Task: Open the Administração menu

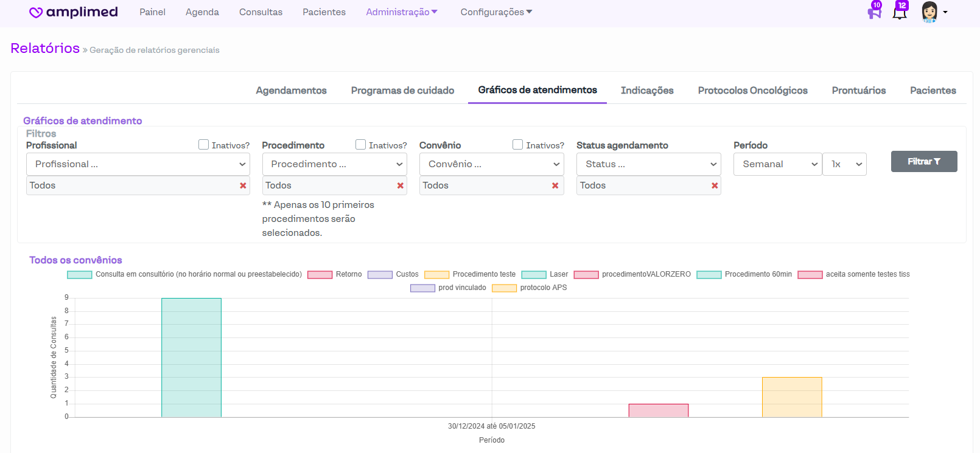Action: click(x=401, y=12)
